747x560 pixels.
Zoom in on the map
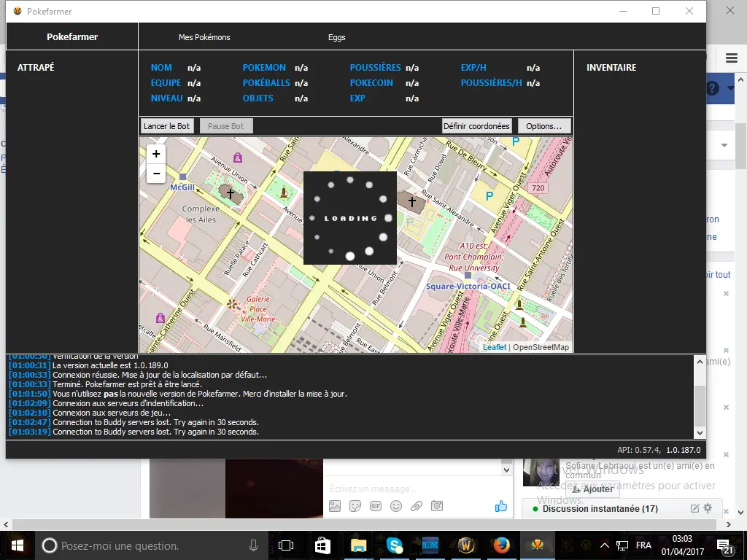(x=156, y=154)
